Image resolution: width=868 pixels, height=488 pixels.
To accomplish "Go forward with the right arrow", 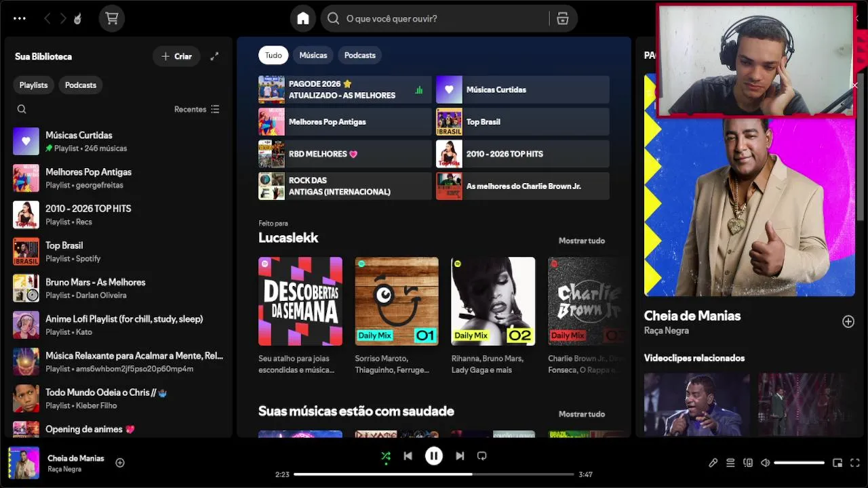I will click(63, 19).
